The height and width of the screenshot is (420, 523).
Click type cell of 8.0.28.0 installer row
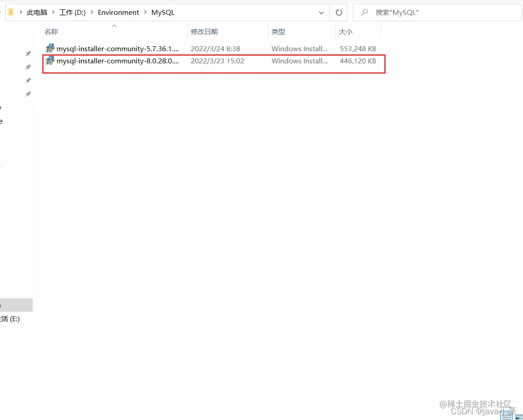[x=299, y=61]
